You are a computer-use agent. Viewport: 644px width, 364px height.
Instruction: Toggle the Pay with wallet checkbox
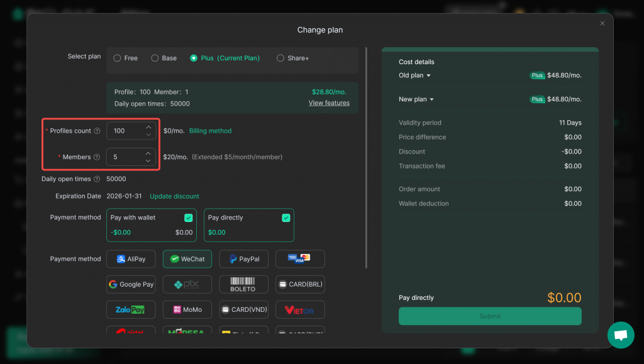click(x=188, y=218)
